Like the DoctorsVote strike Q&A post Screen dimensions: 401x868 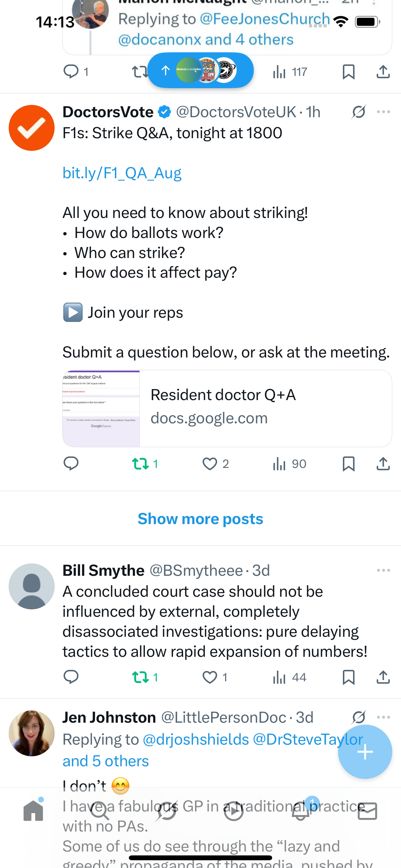[x=210, y=464]
